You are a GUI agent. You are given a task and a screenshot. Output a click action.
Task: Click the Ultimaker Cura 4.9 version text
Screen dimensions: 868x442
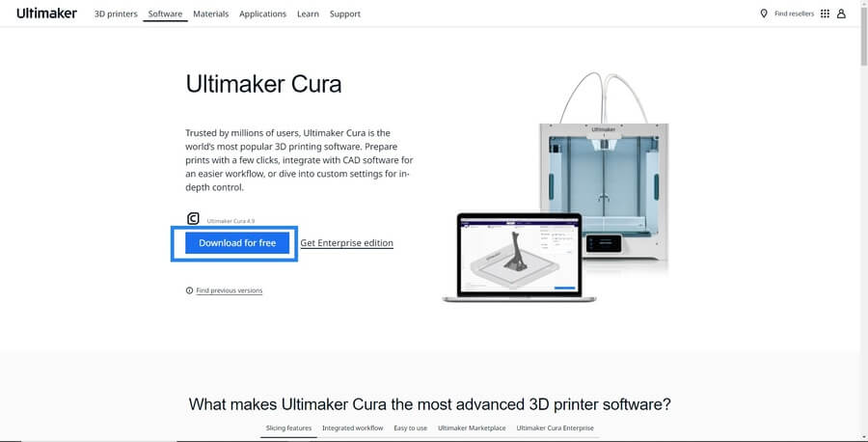point(231,221)
